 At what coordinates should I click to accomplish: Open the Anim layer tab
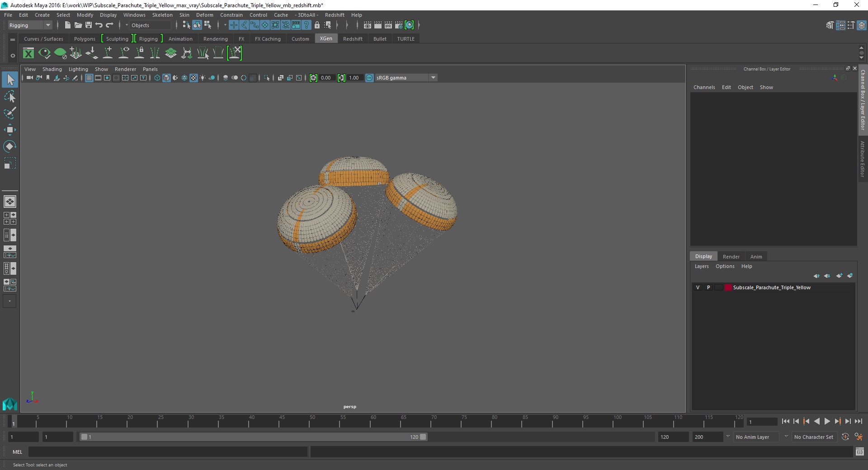click(756, 256)
